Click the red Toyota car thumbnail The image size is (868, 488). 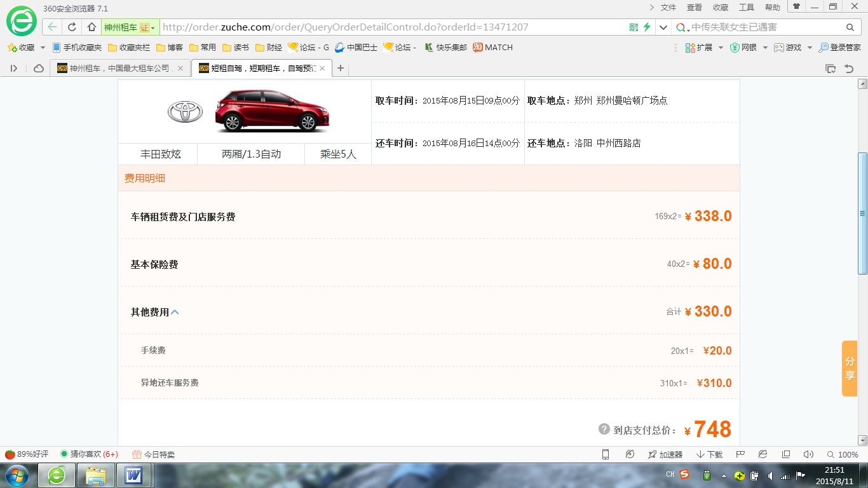272,111
